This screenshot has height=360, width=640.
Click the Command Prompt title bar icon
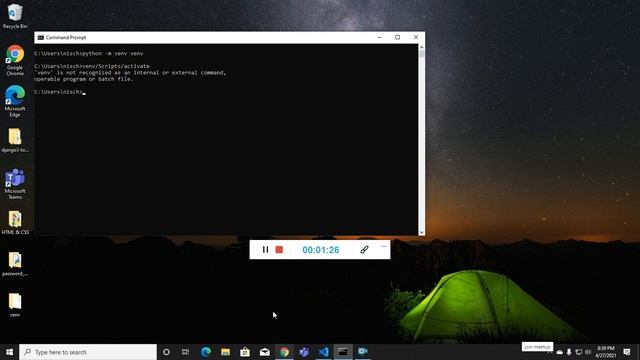[x=40, y=38]
